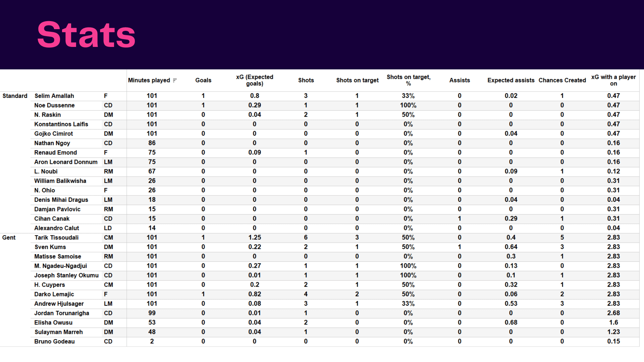Select the xG (Expected goals) column header
644x362 pixels.
(255, 80)
